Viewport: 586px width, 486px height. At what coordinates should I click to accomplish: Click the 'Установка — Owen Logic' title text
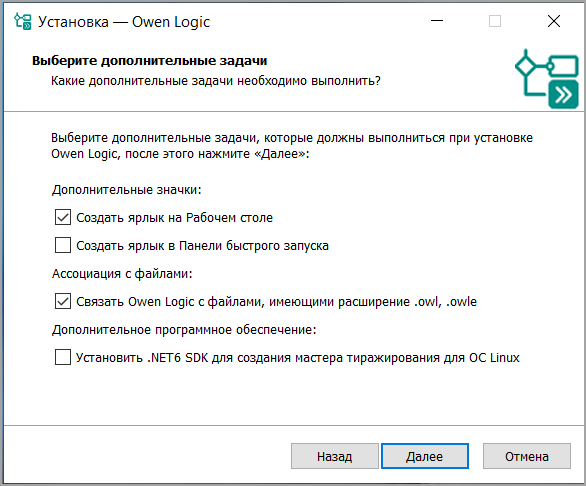(124, 22)
